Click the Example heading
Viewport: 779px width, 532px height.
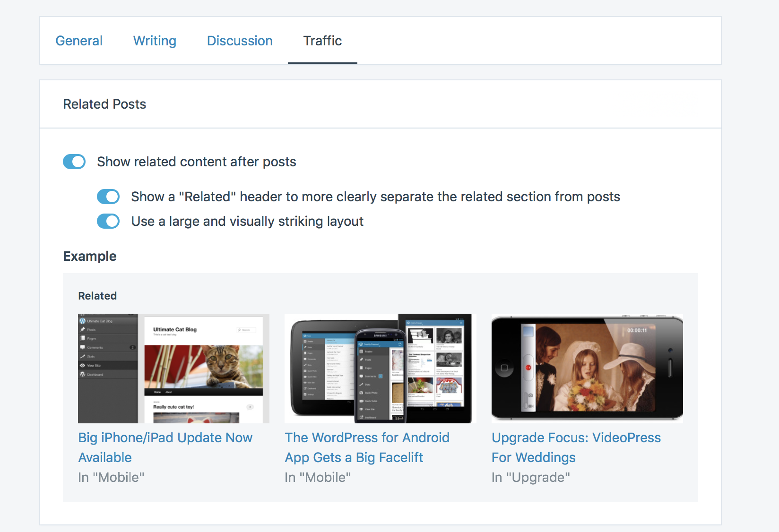point(90,257)
